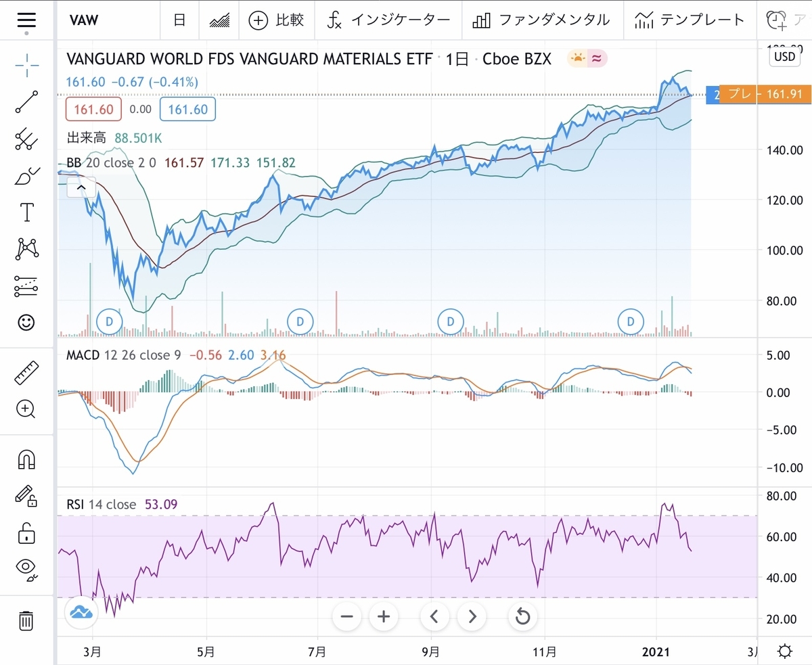Select the ruler measure tool
The height and width of the screenshot is (665, 812).
(x=26, y=373)
